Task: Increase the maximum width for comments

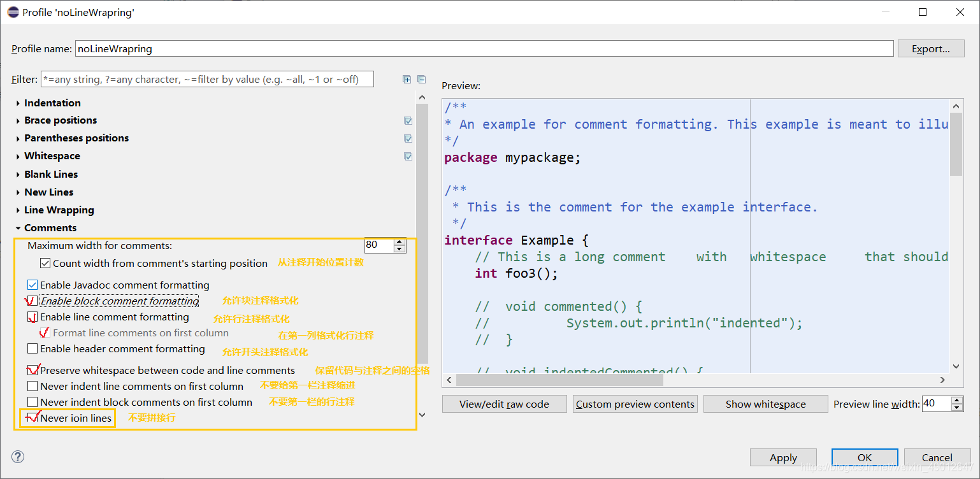Action: [x=400, y=241]
